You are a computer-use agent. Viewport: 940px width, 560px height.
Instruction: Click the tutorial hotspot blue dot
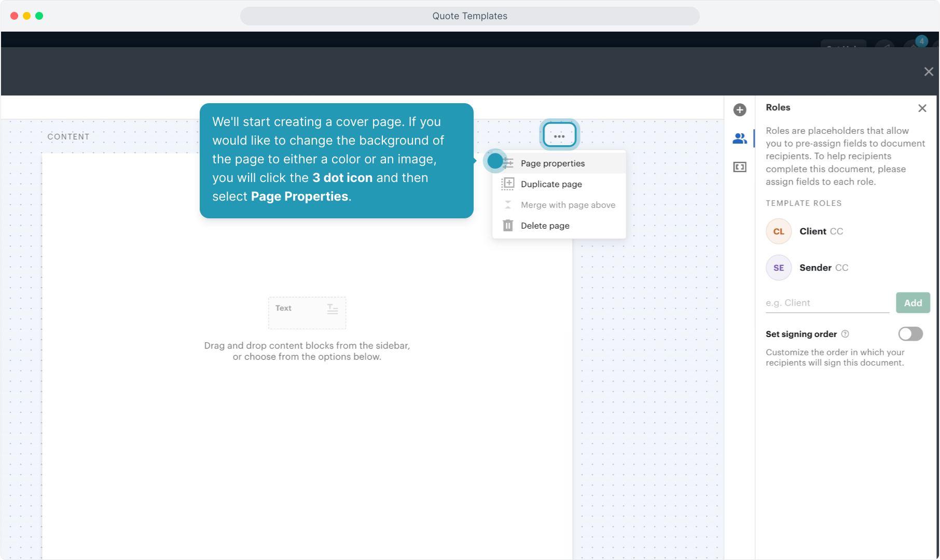(x=495, y=161)
